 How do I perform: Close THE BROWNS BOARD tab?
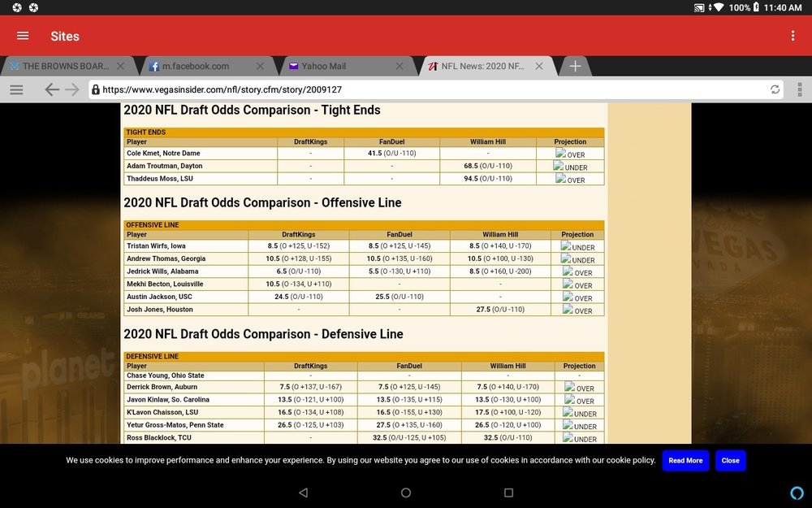coord(121,66)
